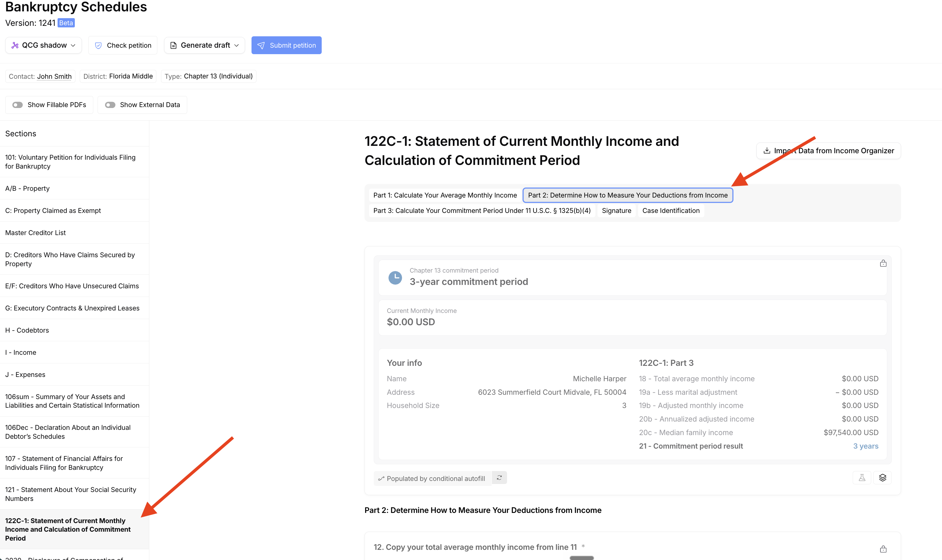942x560 pixels.
Task: Select 122C-1 Current Monthly Income section
Action: point(74,530)
